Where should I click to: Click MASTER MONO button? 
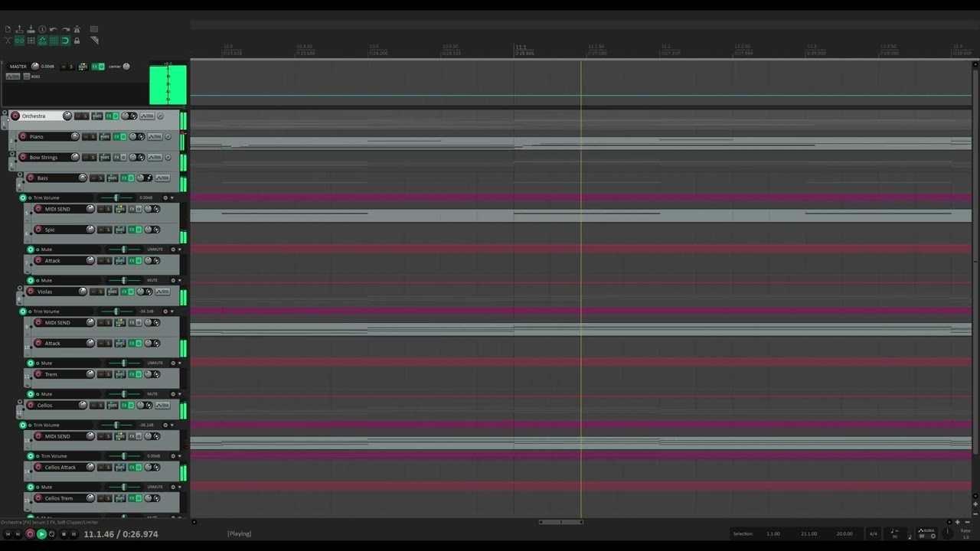[27, 77]
